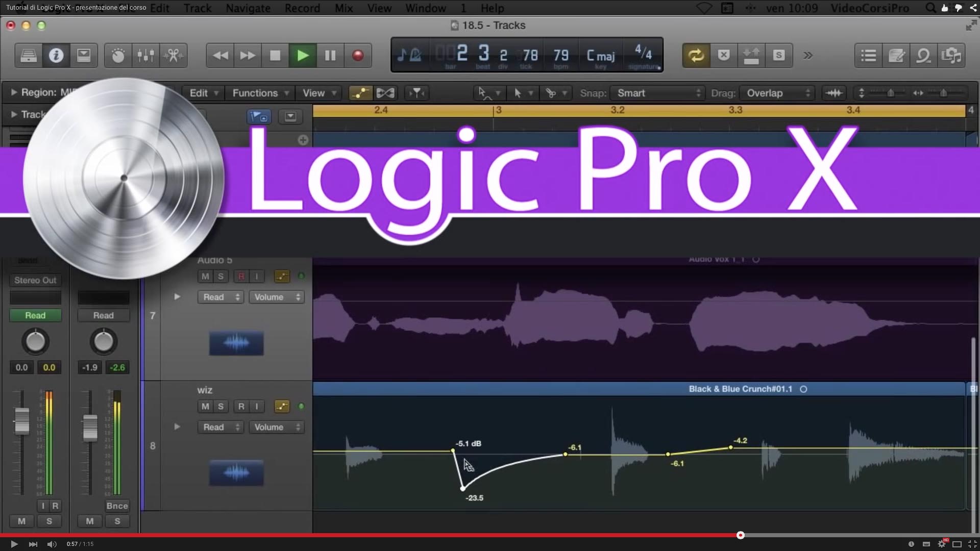Open the List Editors icon
The width and height of the screenshot is (980, 551).
868,56
